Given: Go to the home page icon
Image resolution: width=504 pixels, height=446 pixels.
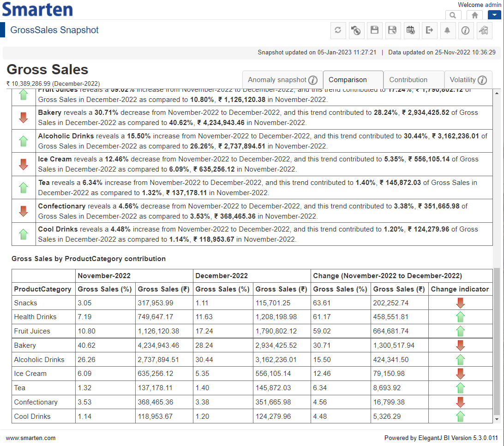Looking at the screenshot, I should point(474,15).
